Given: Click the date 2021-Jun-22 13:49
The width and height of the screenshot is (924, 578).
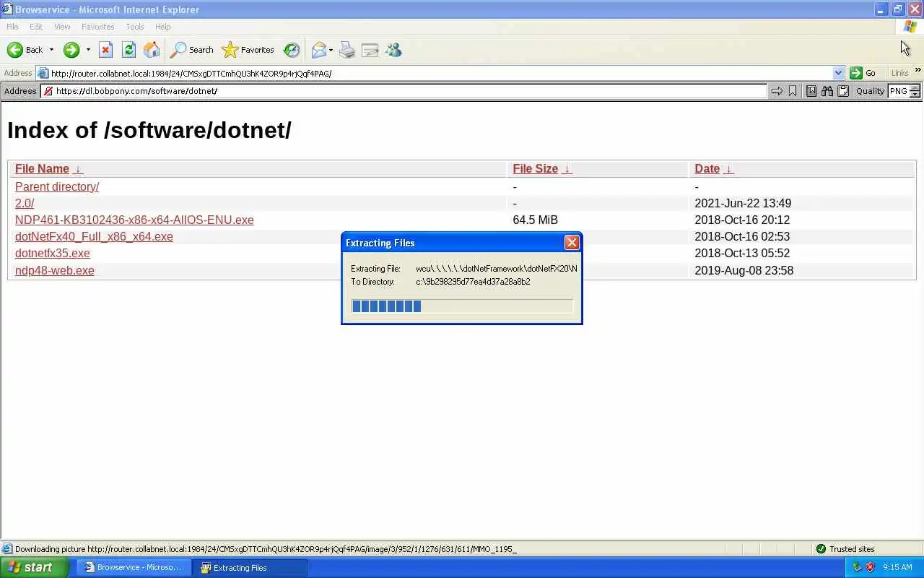Looking at the screenshot, I should (x=743, y=203).
